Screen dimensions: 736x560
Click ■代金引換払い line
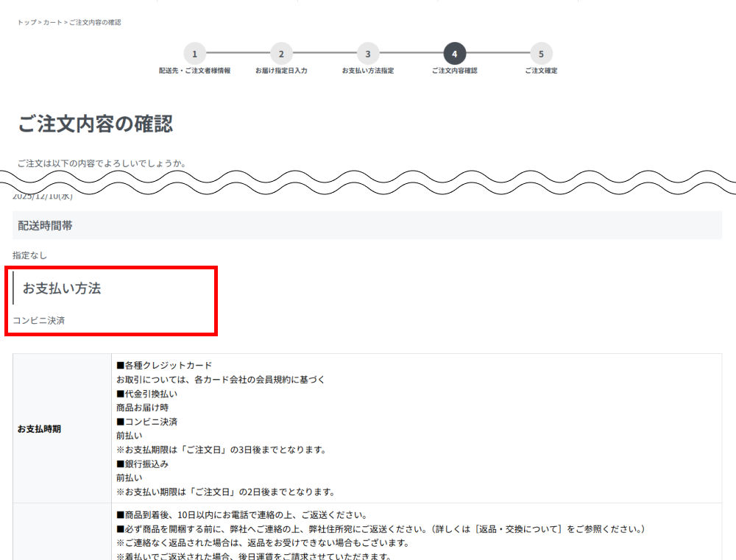[x=147, y=394]
